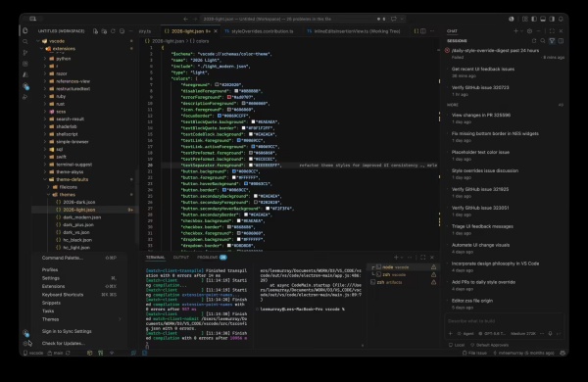Click main branch in status bar
This screenshot has width=588, height=382.
pyautogui.click(x=55, y=354)
